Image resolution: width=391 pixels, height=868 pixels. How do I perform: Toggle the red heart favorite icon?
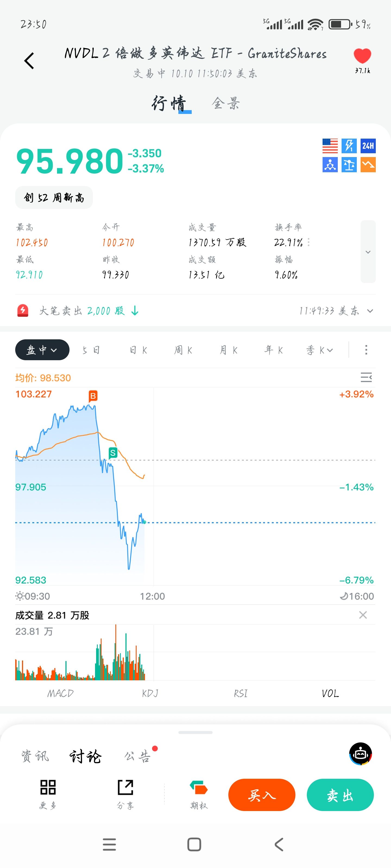point(362,56)
